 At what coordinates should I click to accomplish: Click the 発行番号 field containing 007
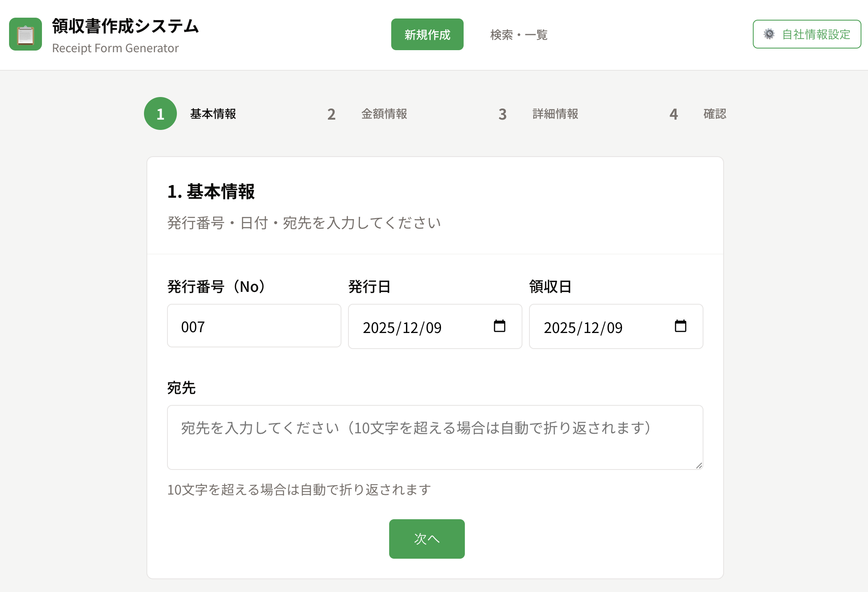[254, 326]
